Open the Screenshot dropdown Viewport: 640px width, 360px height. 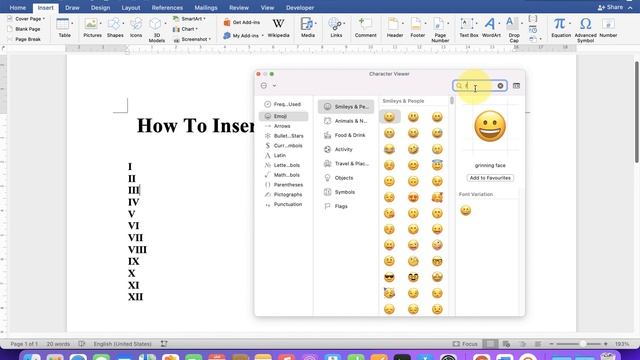coord(191,39)
